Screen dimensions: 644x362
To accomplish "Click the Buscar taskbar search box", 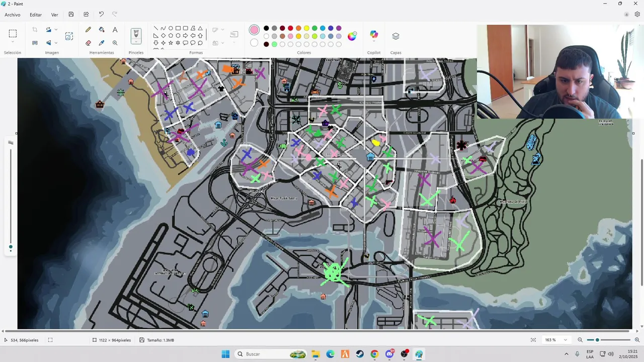I will click(272, 354).
